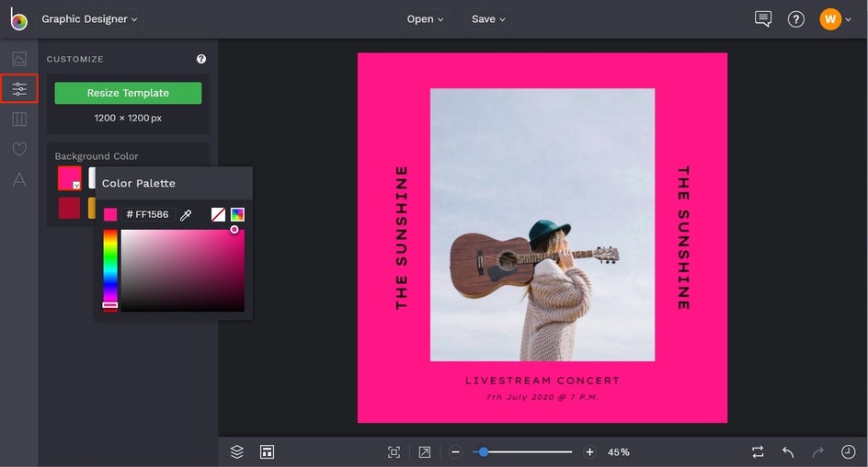
Task: Expand the Graphic Designer mode dropdown
Action: pyautogui.click(x=89, y=18)
